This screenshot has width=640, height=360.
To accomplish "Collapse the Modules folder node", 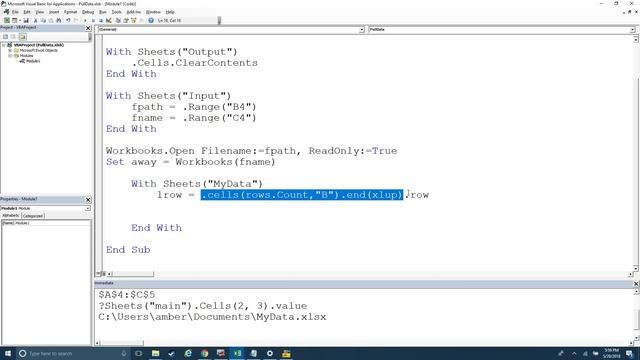I will click(10, 56).
